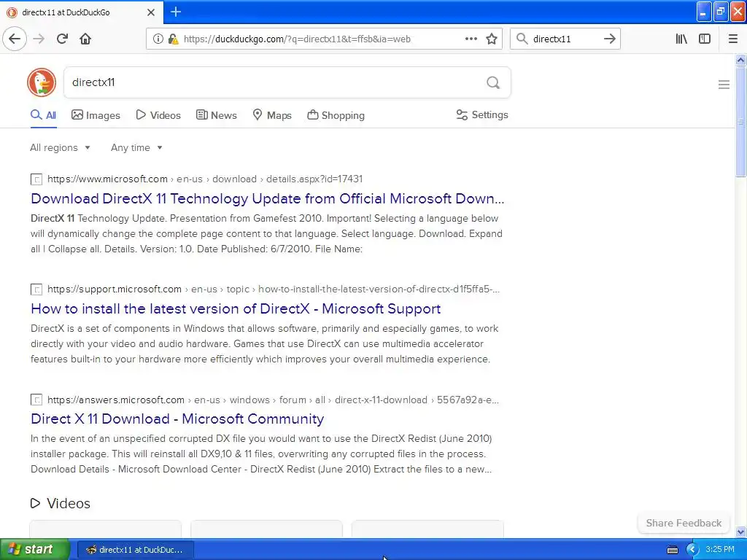Toggle the Firefox sidebars icon
This screenshot has width=747, height=560.
705,39
